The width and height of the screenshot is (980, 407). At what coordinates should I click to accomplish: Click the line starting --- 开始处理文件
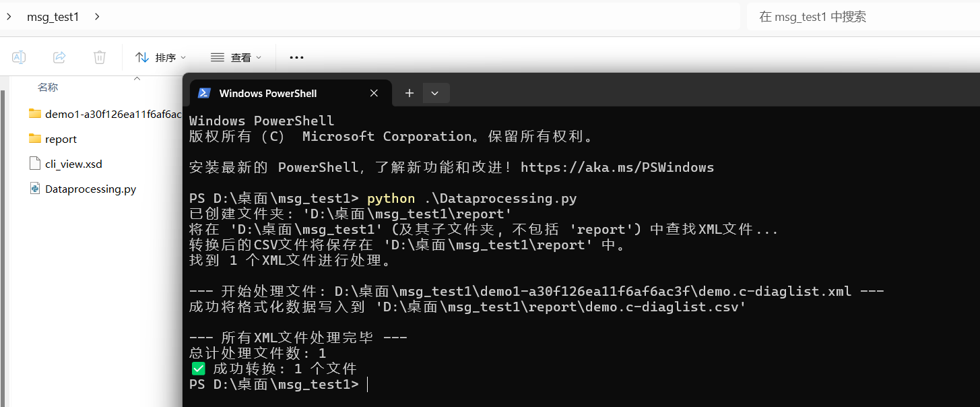[537, 291]
